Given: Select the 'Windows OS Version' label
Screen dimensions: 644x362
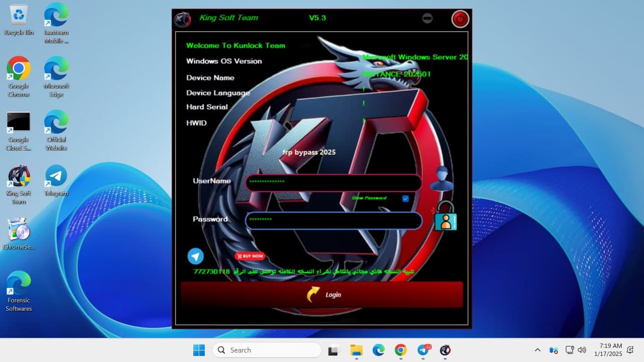Looking at the screenshot, I should pyautogui.click(x=224, y=61).
